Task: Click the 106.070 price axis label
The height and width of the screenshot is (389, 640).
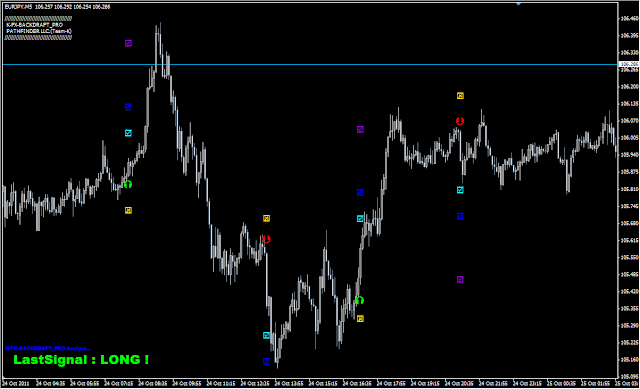Action: 629,121
